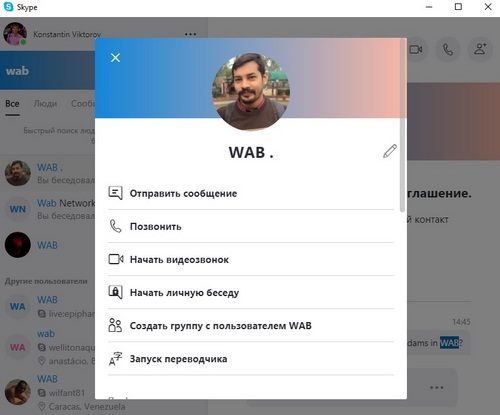The height and width of the screenshot is (415, 500).
Task: Open WAB's large profile photo
Action: click(251, 92)
